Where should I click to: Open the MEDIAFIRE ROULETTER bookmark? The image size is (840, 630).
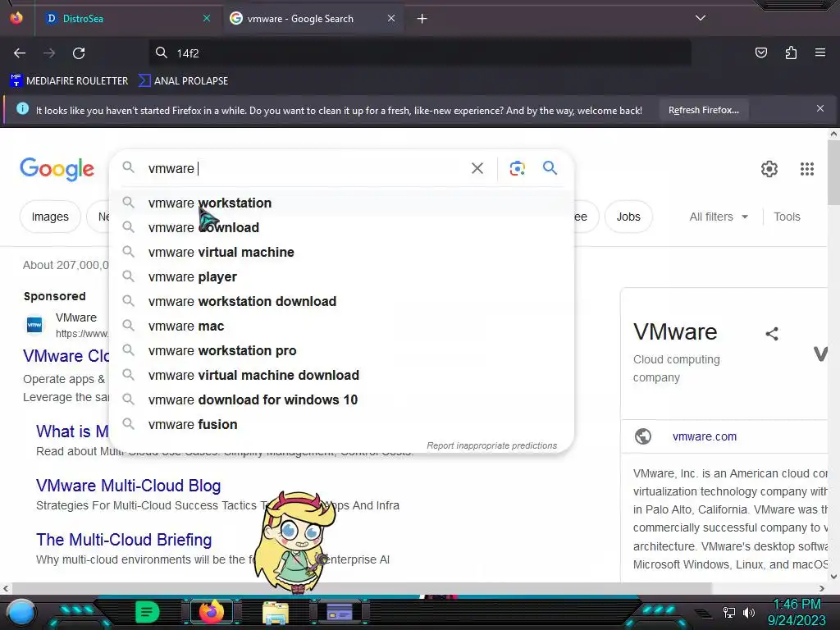click(x=69, y=81)
